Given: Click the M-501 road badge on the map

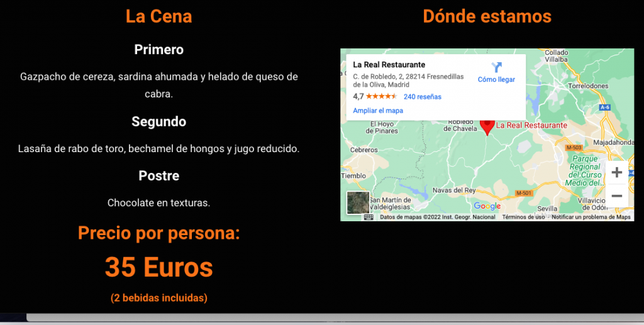Looking at the screenshot, I should click(x=524, y=192).
